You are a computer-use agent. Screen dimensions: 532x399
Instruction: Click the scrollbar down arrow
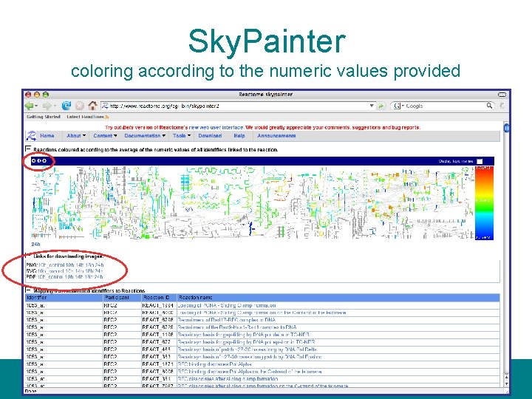click(507, 383)
